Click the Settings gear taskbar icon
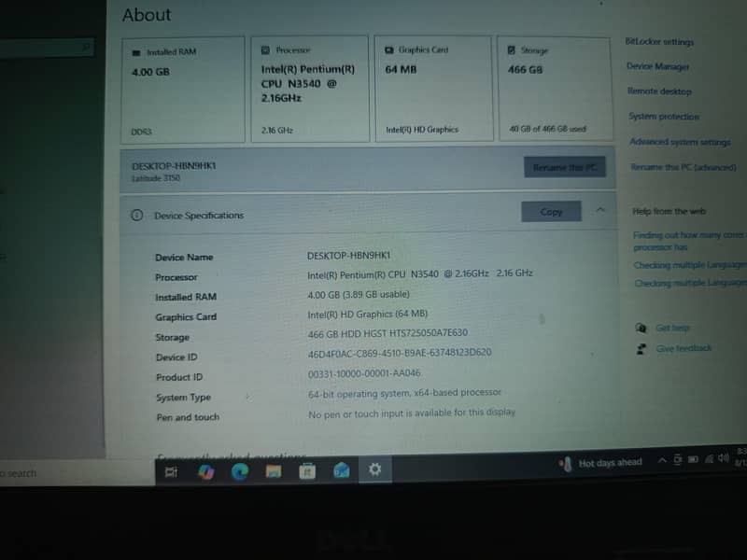 375,469
